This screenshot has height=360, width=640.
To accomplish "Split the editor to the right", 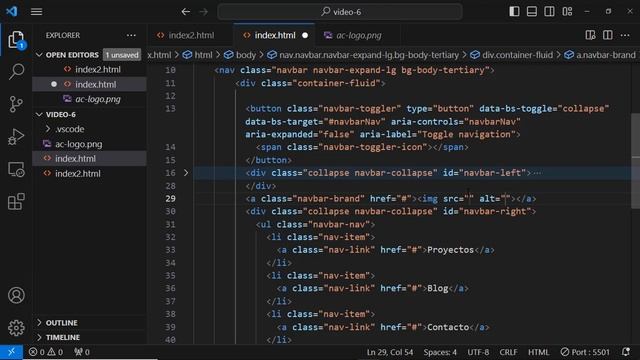I will 607,35.
